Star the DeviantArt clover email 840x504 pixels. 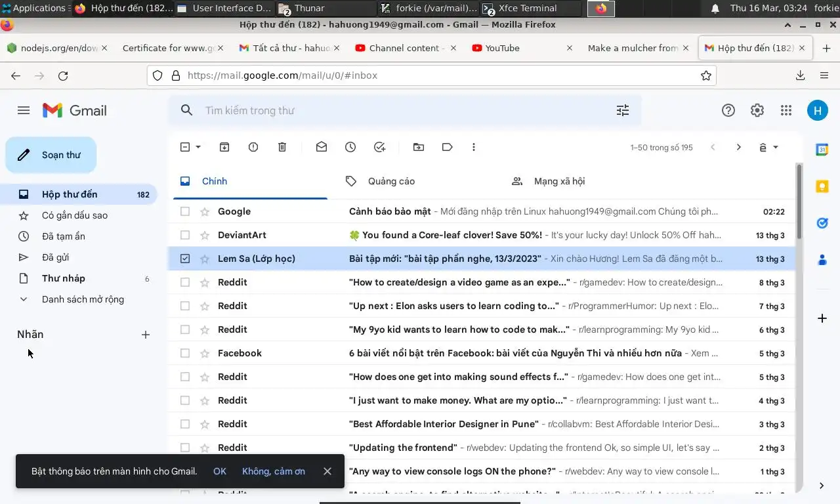[205, 235]
